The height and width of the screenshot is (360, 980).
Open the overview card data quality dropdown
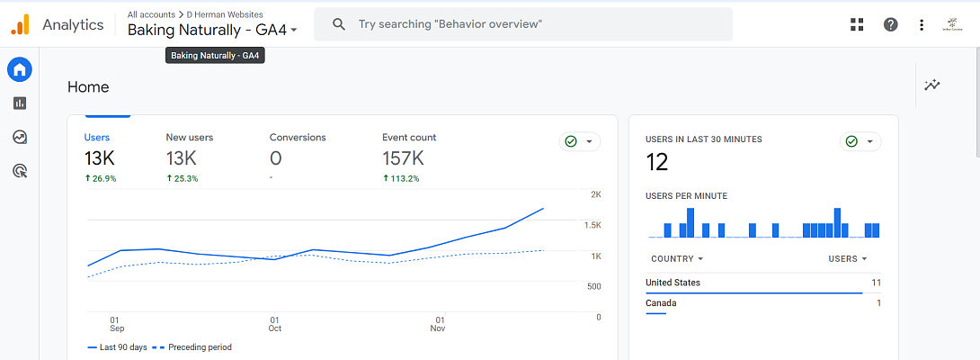pos(580,141)
